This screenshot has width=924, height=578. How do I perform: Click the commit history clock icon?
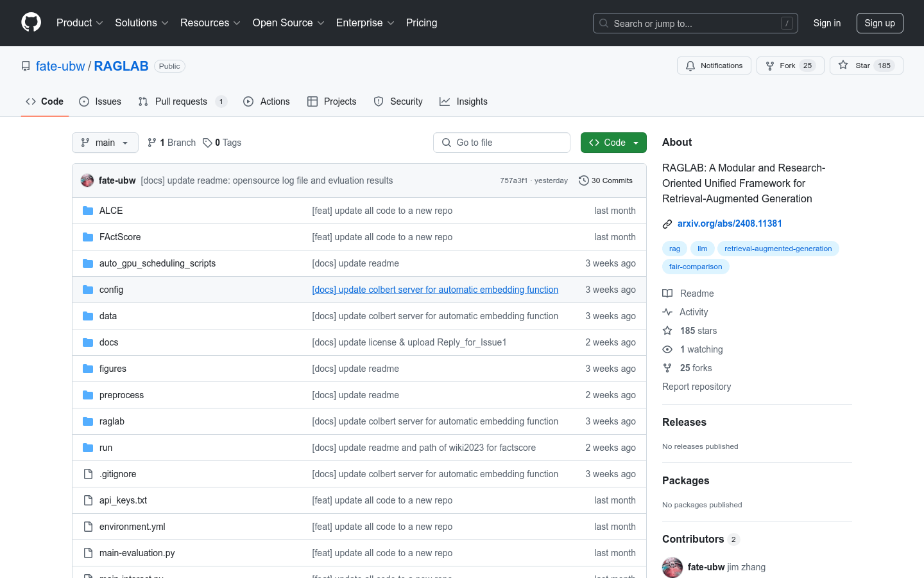pyautogui.click(x=583, y=180)
